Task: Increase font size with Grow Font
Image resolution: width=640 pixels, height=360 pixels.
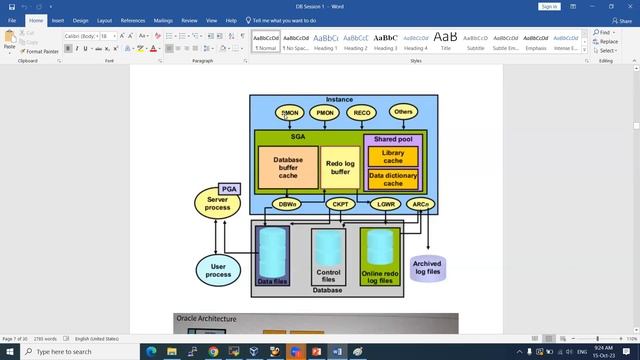Action: coord(122,36)
